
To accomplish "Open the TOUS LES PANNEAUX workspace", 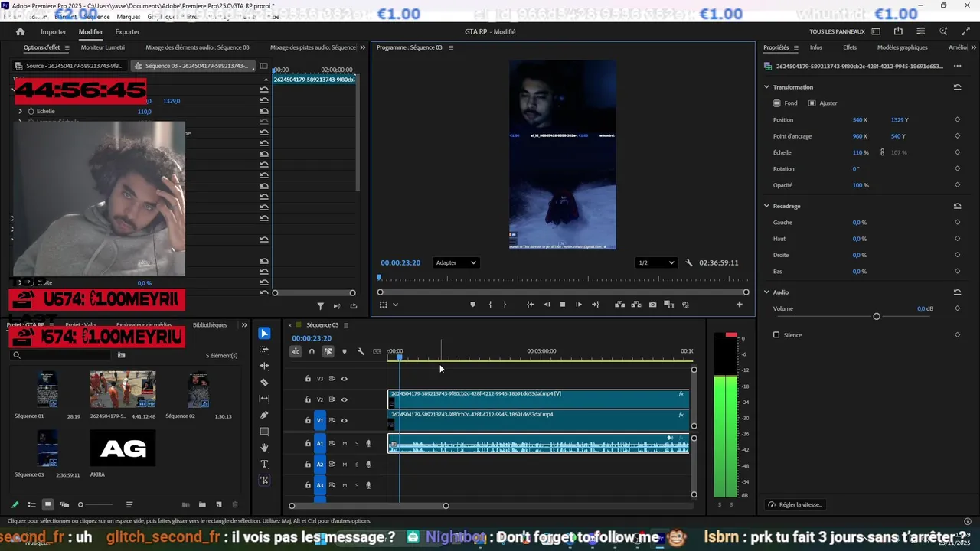I will (837, 31).
